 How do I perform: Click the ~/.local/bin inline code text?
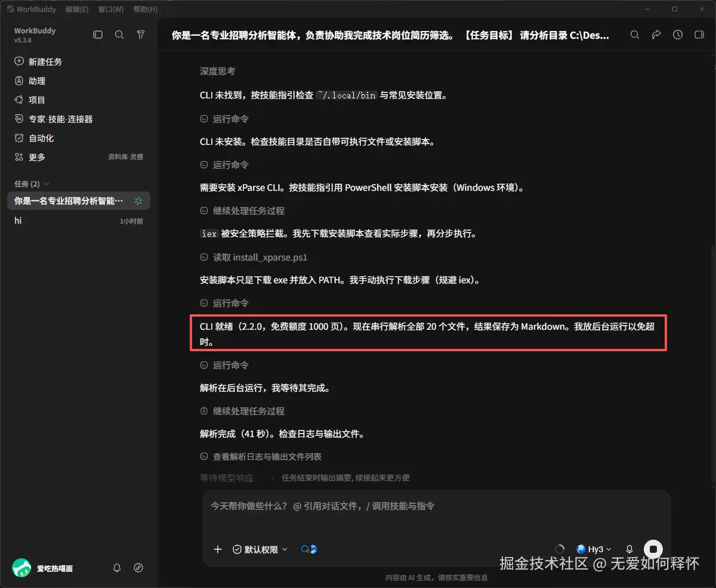pos(347,95)
